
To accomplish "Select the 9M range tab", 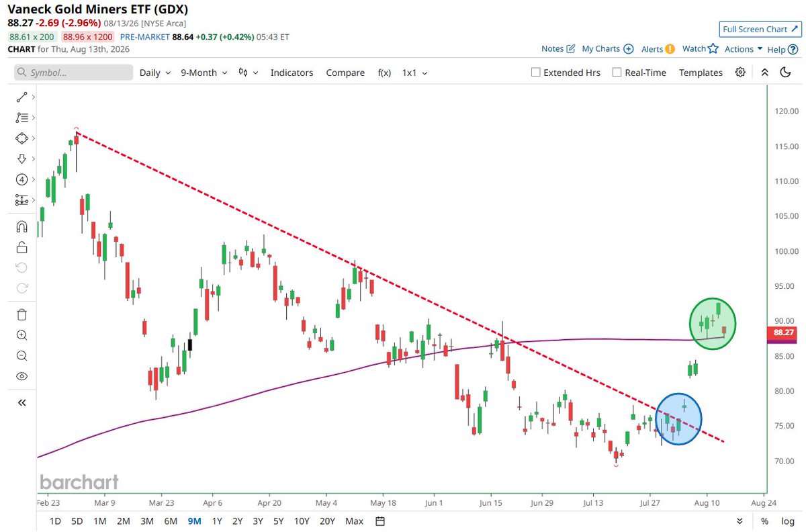I will click(195, 521).
